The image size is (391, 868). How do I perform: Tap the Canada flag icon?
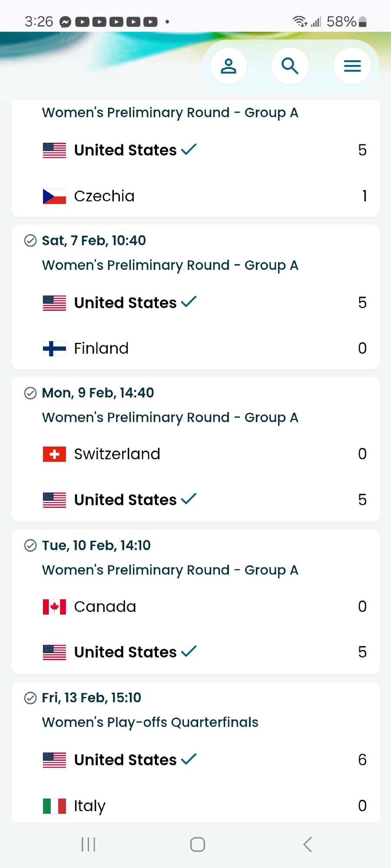(54, 607)
